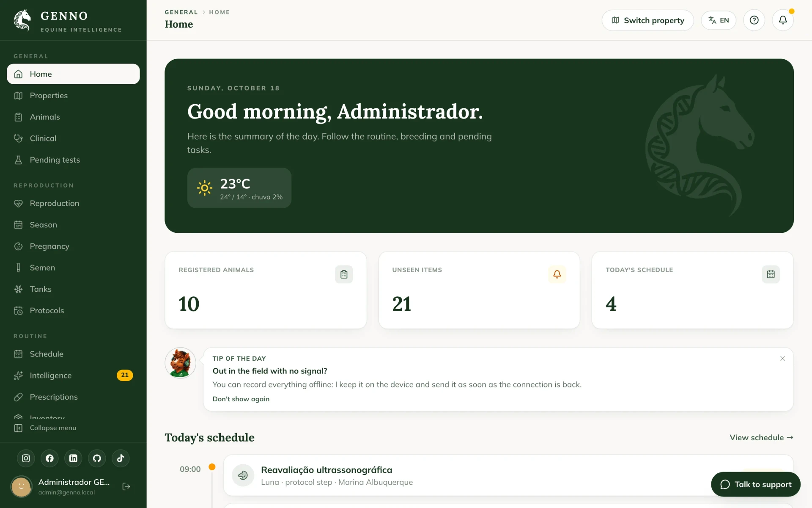
Task: Click the 09:00 timeline marker dot
Action: 212,467
